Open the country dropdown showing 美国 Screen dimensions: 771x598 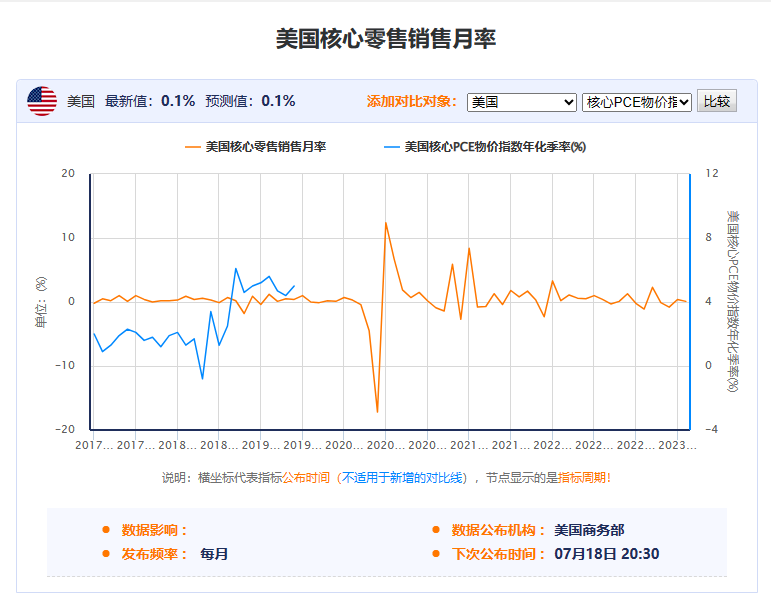[522, 102]
